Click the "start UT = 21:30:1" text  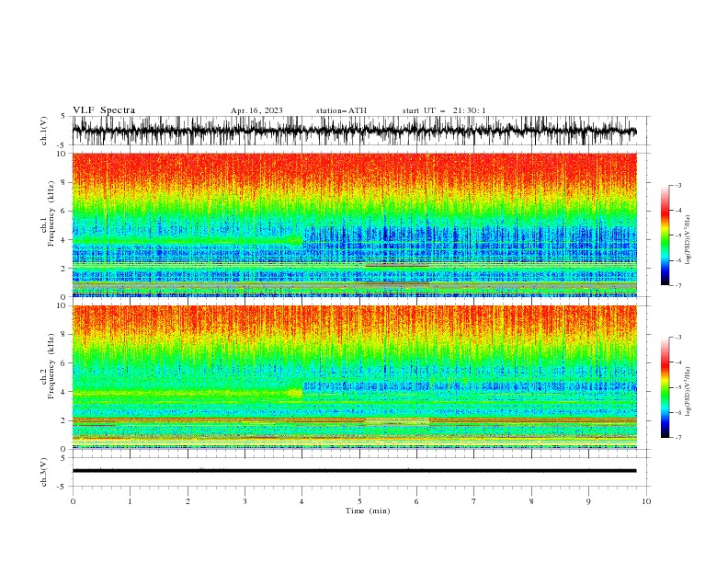(444, 110)
